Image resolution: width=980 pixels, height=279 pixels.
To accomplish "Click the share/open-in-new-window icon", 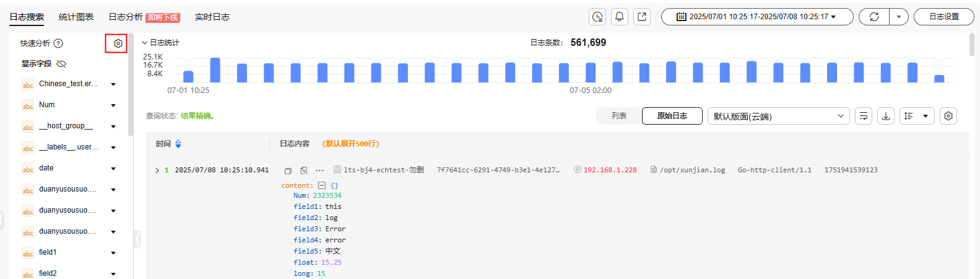I will [642, 17].
